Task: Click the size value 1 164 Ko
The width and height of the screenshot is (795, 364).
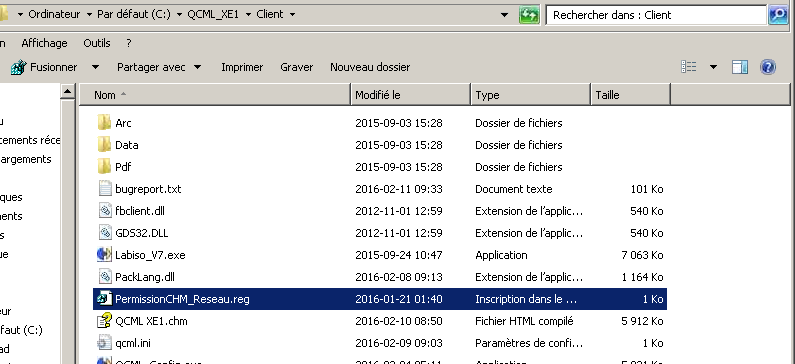Action: pyautogui.click(x=642, y=277)
